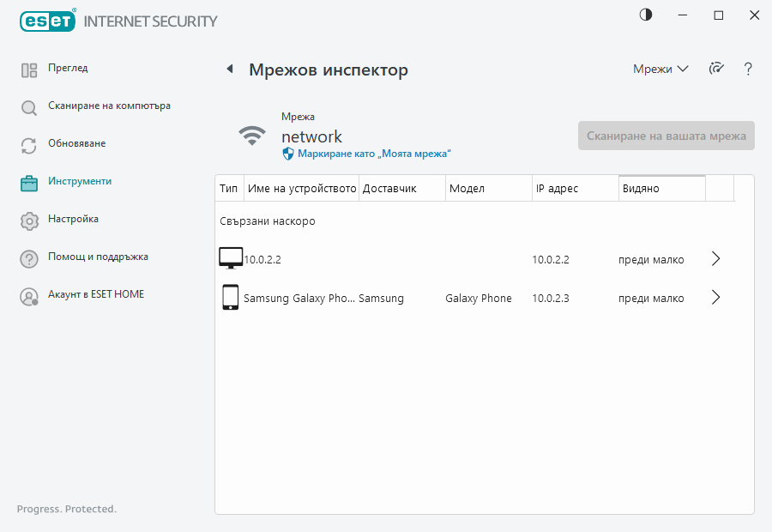Expand the Samsung Galaxy Phone row
The height and width of the screenshot is (532, 772).
[x=715, y=297]
